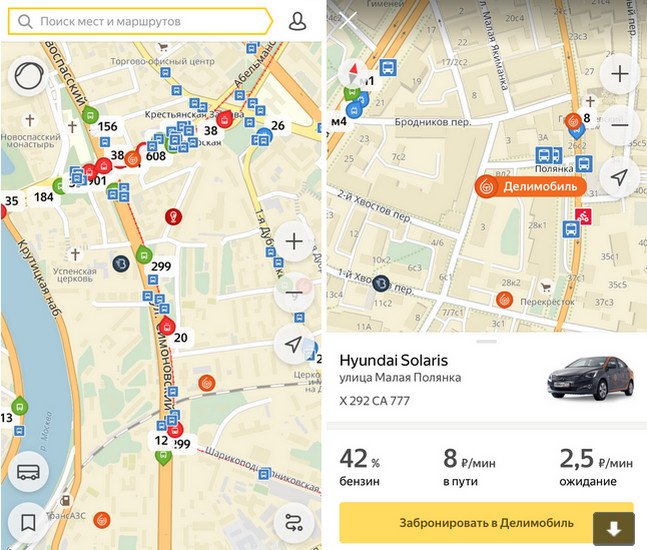The width and height of the screenshot is (647, 550).
Task: Select the red location pin on the map
Action: click(x=173, y=216)
